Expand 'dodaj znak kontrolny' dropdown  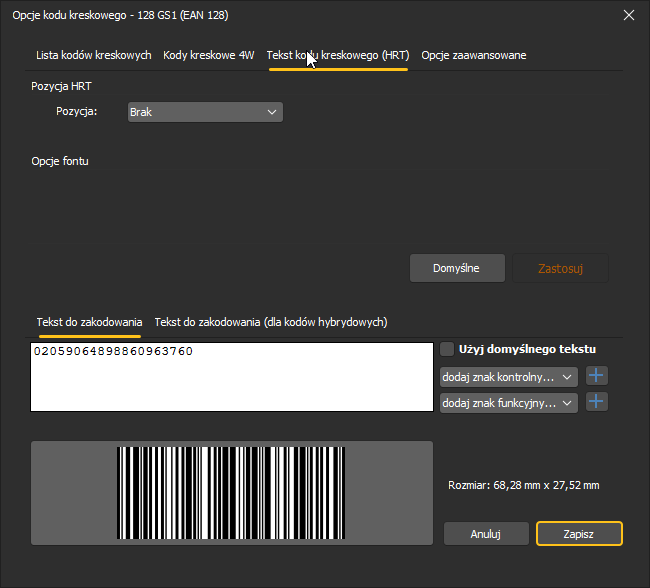509,377
